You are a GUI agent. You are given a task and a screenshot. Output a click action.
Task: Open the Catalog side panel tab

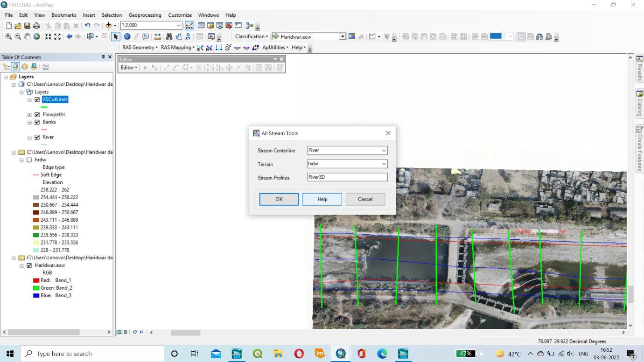coord(639,104)
